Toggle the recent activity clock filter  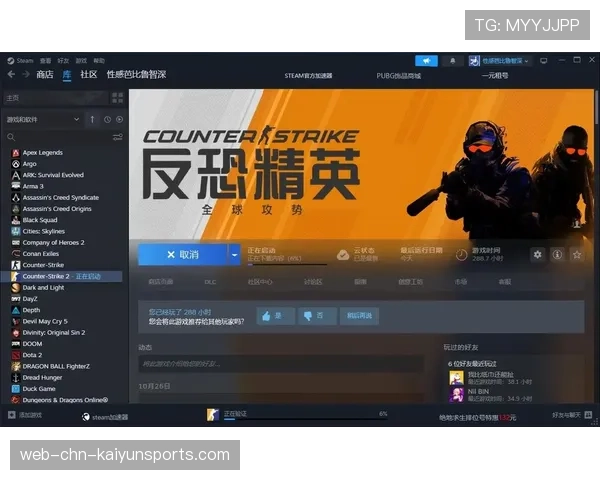coord(108,119)
